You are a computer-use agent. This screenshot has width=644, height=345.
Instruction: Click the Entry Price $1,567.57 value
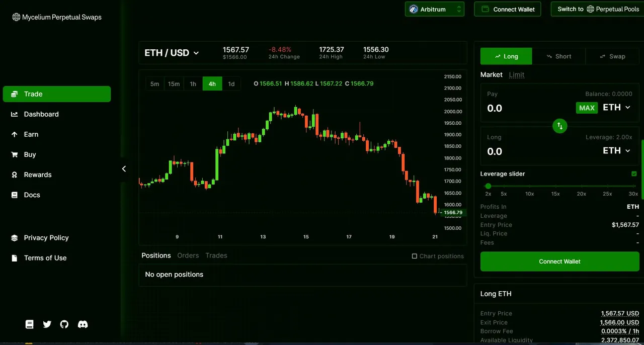pos(625,225)
